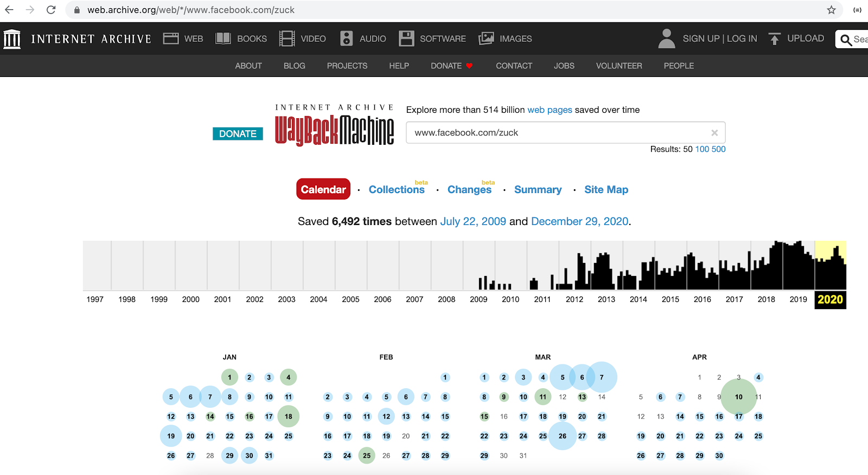868x475 pixels.
Task: Click the user avatar icon
Action: coord(667,38)
